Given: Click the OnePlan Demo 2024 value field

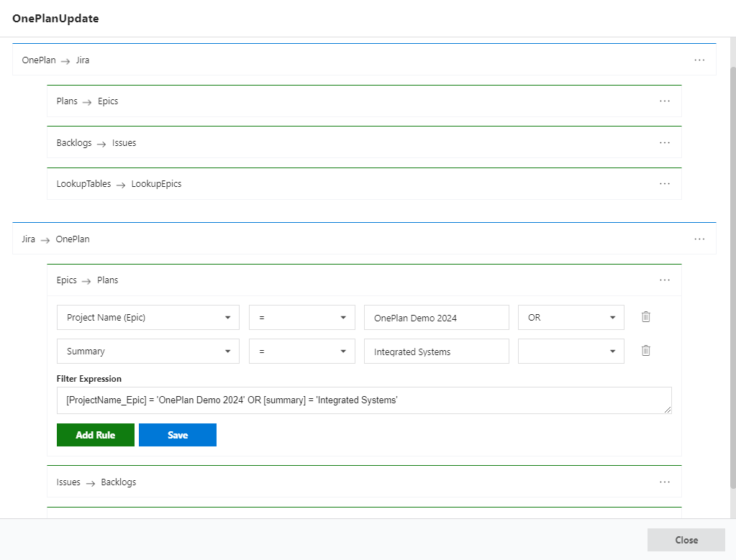Looking at the screenshot, I should click(x=436, y=317).
